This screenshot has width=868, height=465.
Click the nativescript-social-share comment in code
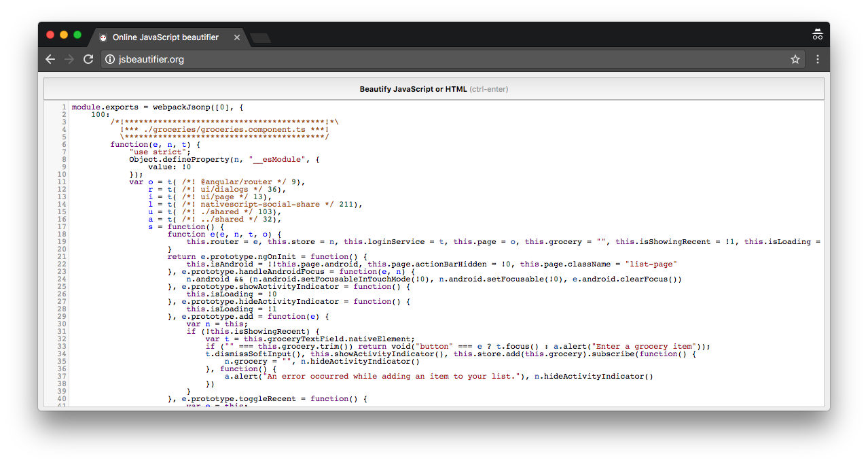[268, 204]
